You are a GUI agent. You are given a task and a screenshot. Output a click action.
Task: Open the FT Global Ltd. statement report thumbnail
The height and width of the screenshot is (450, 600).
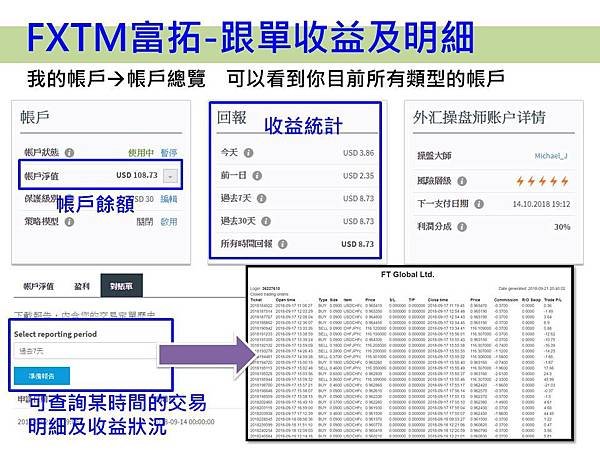click(x=410, y=353)
